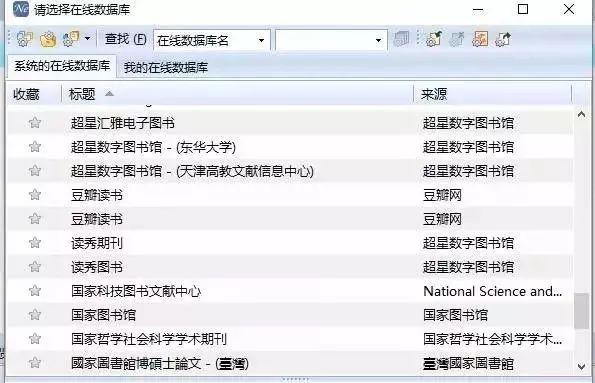Click the greyed-out gear toolbar icon

[x=456, y=39]
